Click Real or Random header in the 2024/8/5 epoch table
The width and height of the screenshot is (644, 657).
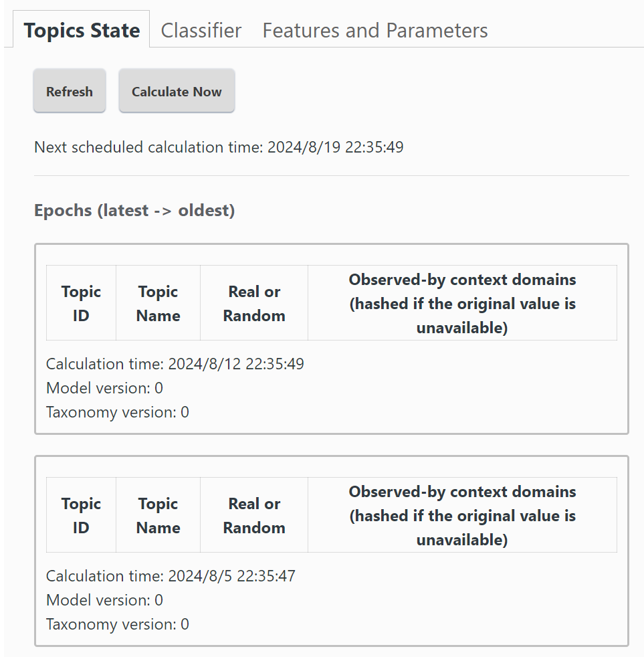(254, 515)
